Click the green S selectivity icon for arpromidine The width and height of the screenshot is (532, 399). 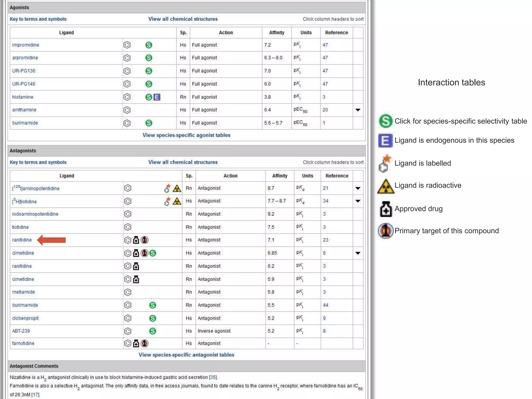[x=149, y=58]
